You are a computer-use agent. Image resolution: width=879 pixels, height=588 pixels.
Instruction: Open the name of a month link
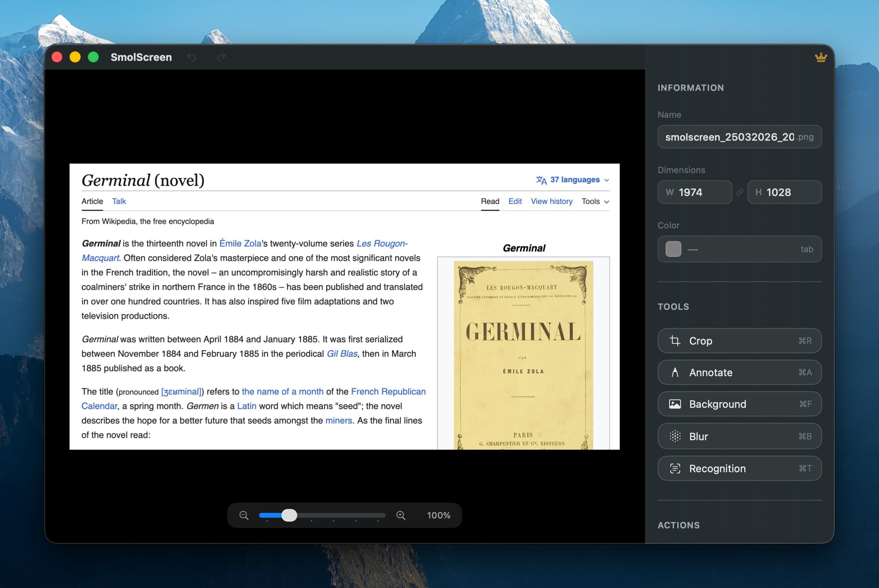pos(283,392)
